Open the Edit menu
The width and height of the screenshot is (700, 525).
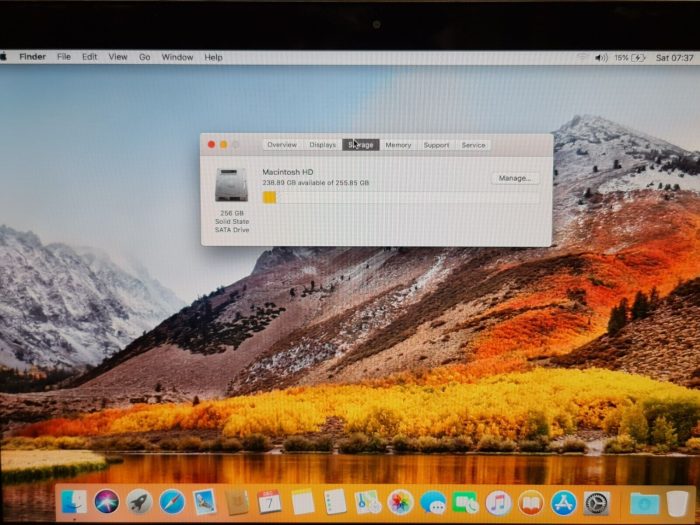point(89,57)
